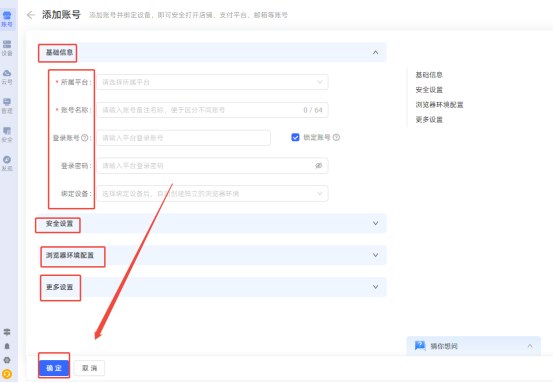Toggle the 锁定账号 checkbox
Image resolution: width=553 pixels, height=383 pixels.
(295, 138)
